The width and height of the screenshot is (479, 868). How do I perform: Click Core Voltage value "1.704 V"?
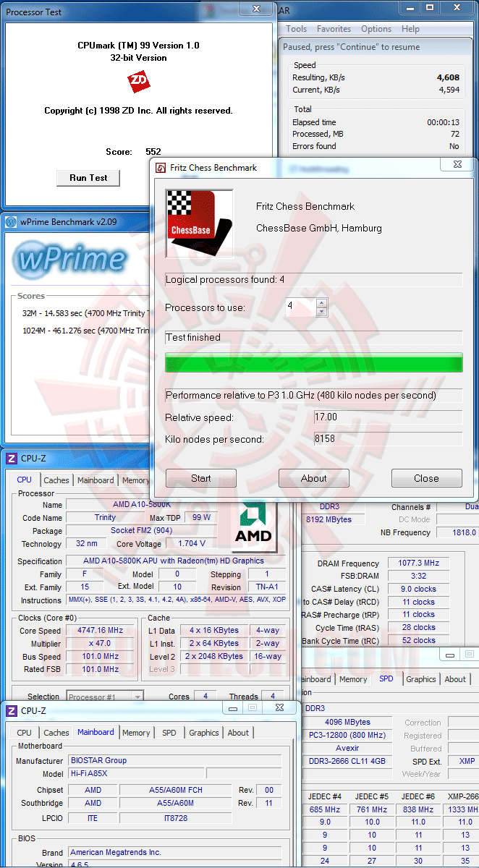191,543
